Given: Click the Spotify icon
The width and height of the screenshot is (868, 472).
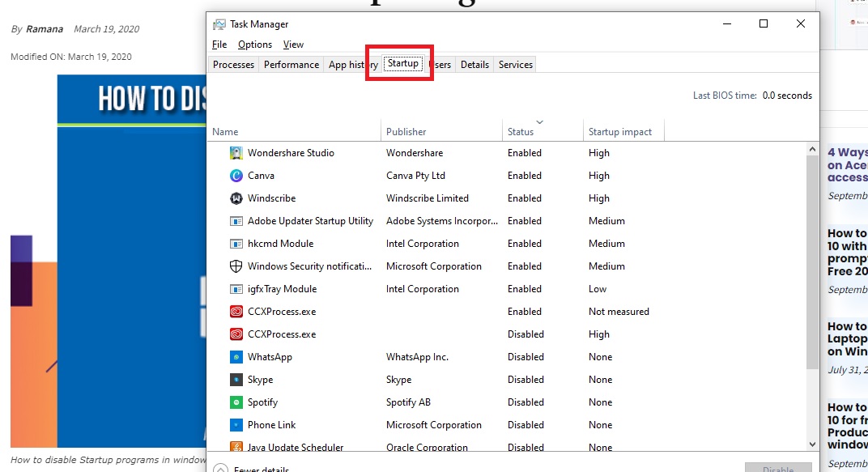Looking at the screenshot, I should coord(236,402).
